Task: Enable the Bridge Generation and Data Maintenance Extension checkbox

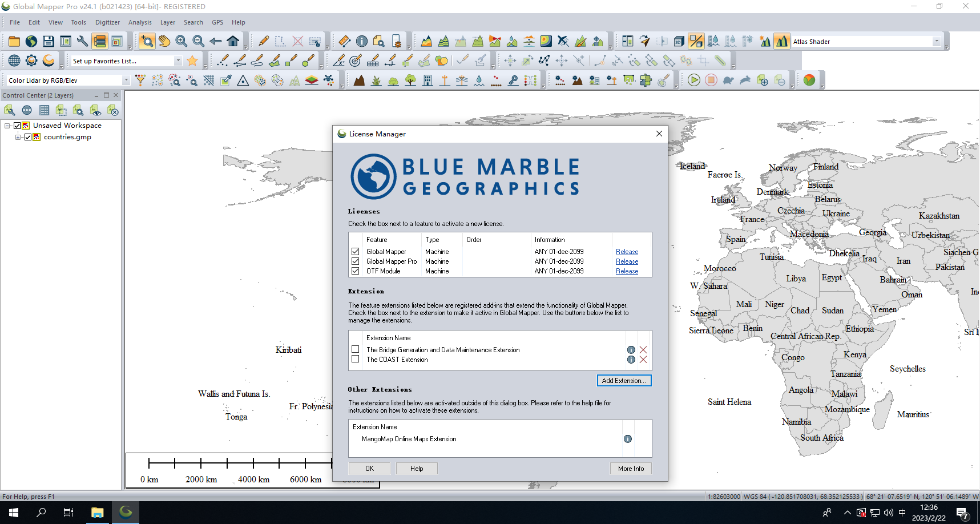Action: tap(356, 349)
